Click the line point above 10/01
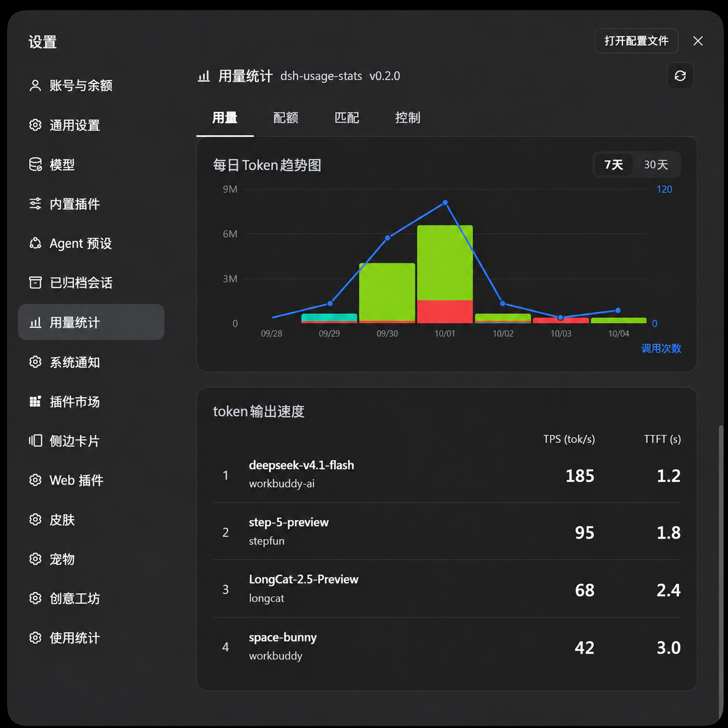 coord(445,203)
